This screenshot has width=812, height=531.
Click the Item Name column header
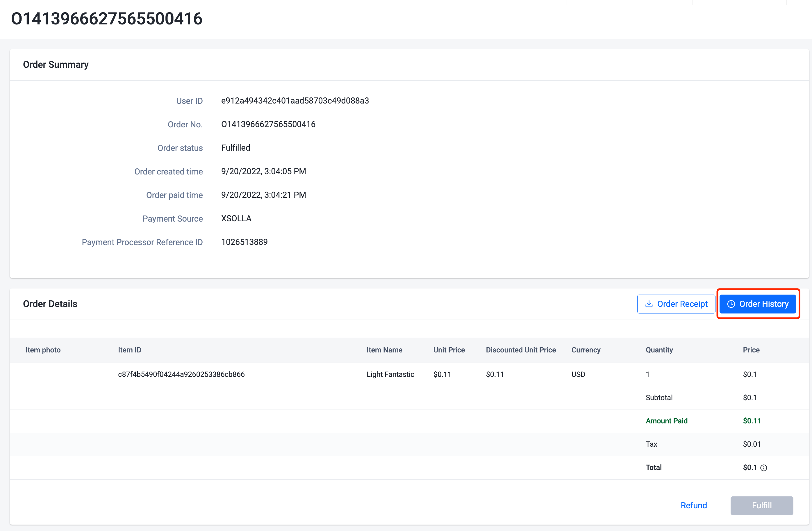pos(384,350)
